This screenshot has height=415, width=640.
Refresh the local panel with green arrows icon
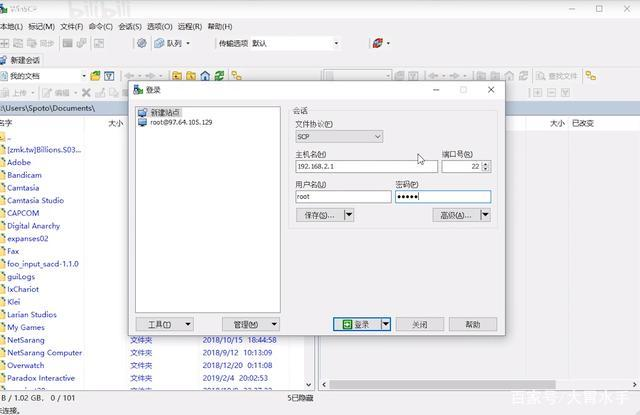coord(220,76)
